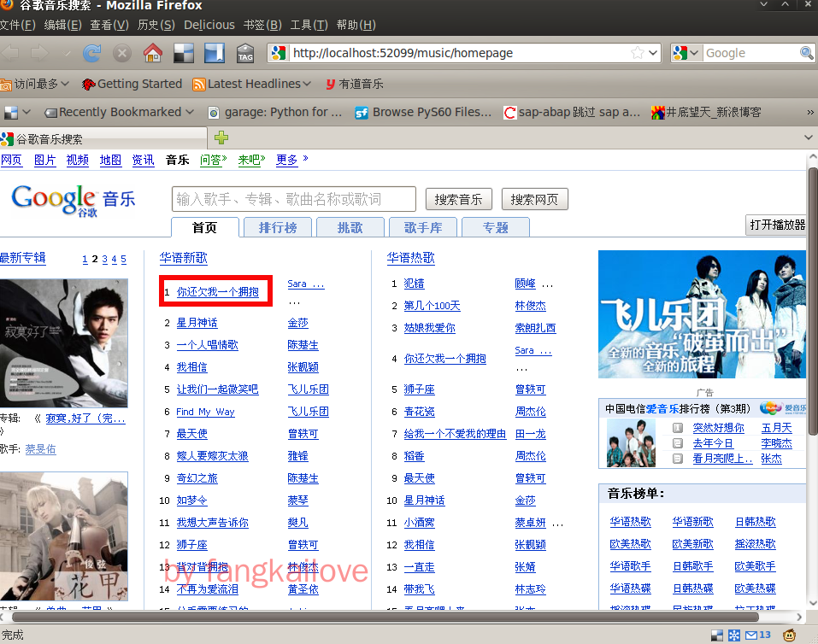Open the search engine selector dropdown
Screen dimensions: 818x644
tap(694, 53)
